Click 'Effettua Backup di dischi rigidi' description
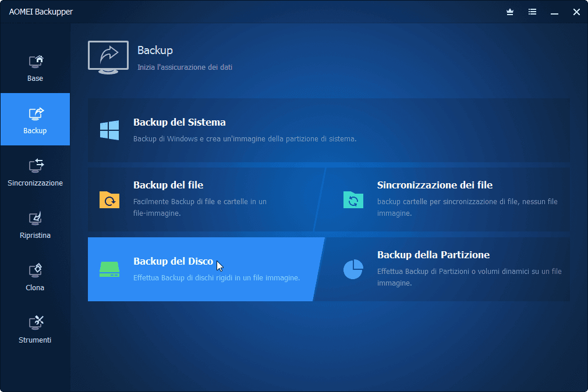This screenshot has width=588, height=392. click(217, 277)
